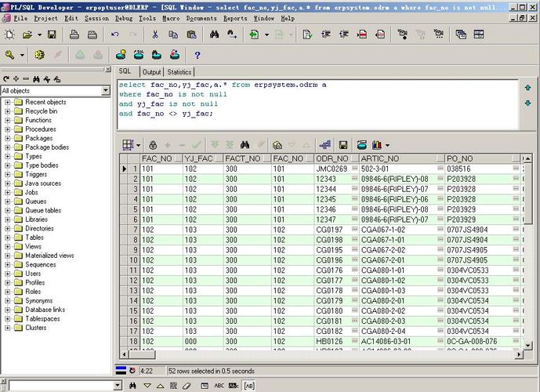Click the key Log on icon

point(9,55)
